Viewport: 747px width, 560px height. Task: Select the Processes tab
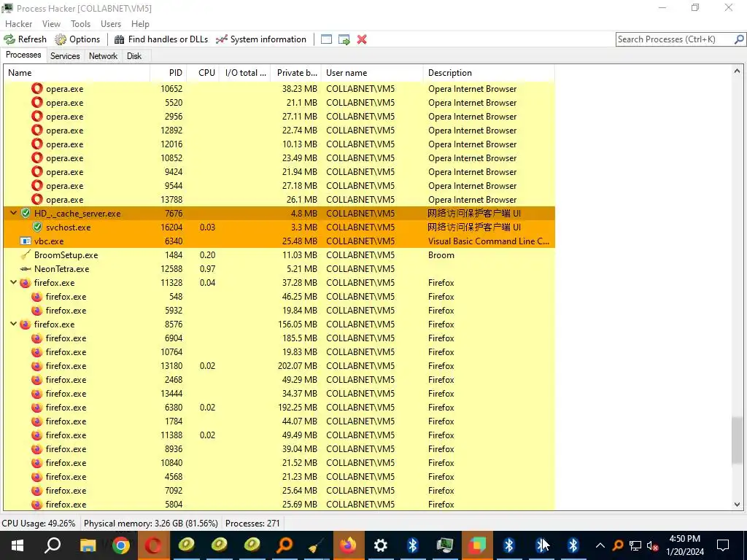coord(23,55)
